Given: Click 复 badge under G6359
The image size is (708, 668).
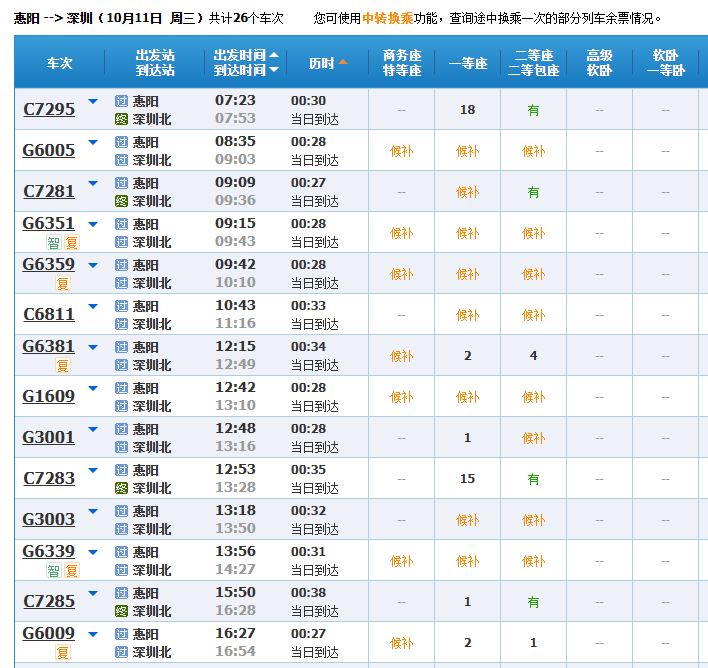Looking at the screenshot, I should pos(63,284).
